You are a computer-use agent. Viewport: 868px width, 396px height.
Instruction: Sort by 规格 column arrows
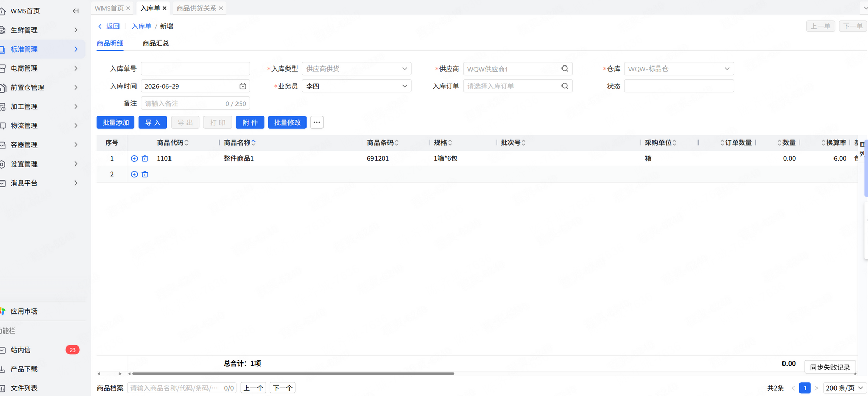coord(450,143)
